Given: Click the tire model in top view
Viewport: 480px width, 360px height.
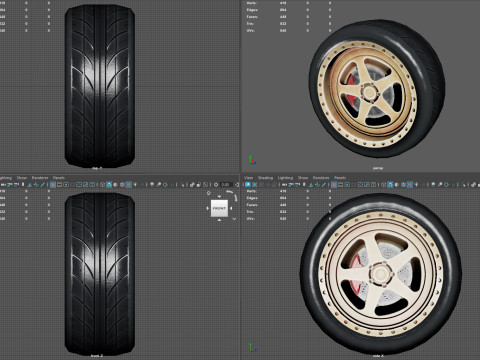Looking at the screenshot, I should click(x=100, y=85).
